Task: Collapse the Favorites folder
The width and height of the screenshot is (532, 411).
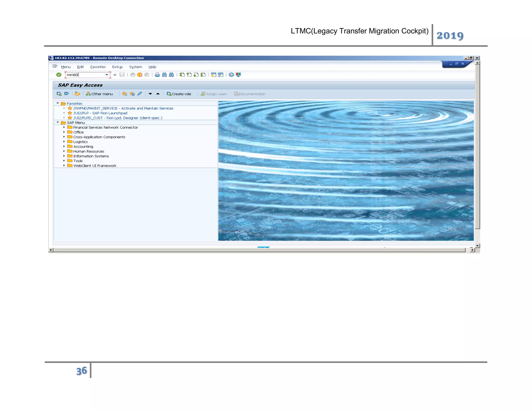Action: (58, 103)
